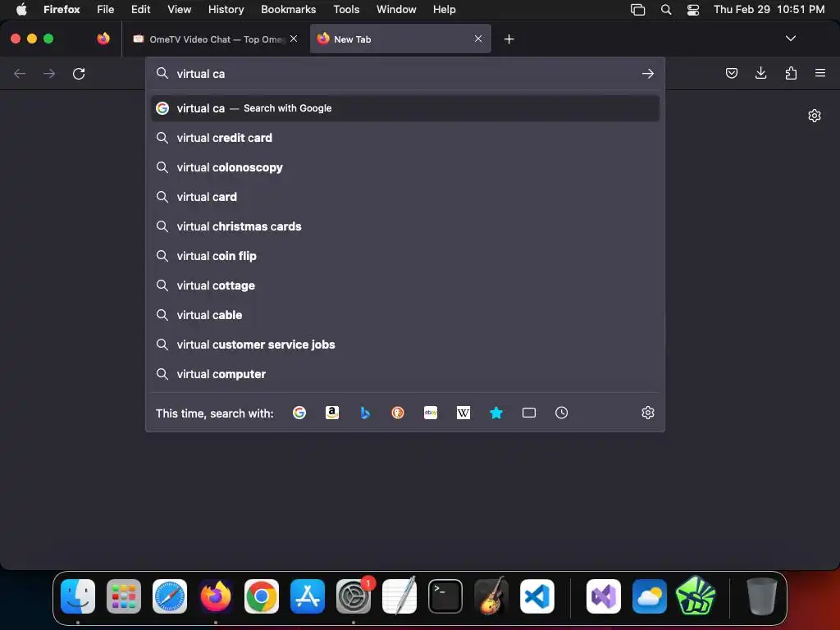Image resolution: width=840 pixels, height=630 pixels.
Task: Open the File menu
Action: click(x=106, y=9)
